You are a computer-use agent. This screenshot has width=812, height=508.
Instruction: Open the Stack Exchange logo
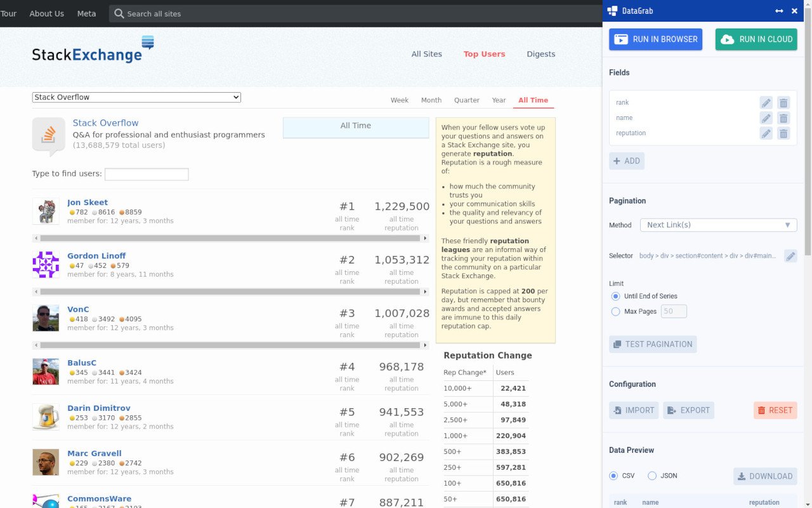93,50
